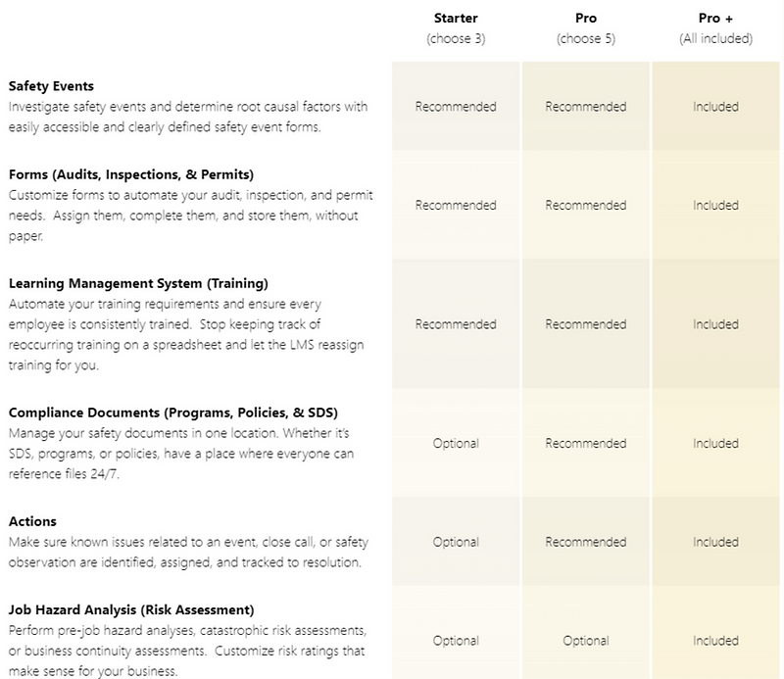Viewport: 784px width, 679px height.
Task: Click Pro's Optional cell for Job Hazard Analysis
Action: point(586,641)
